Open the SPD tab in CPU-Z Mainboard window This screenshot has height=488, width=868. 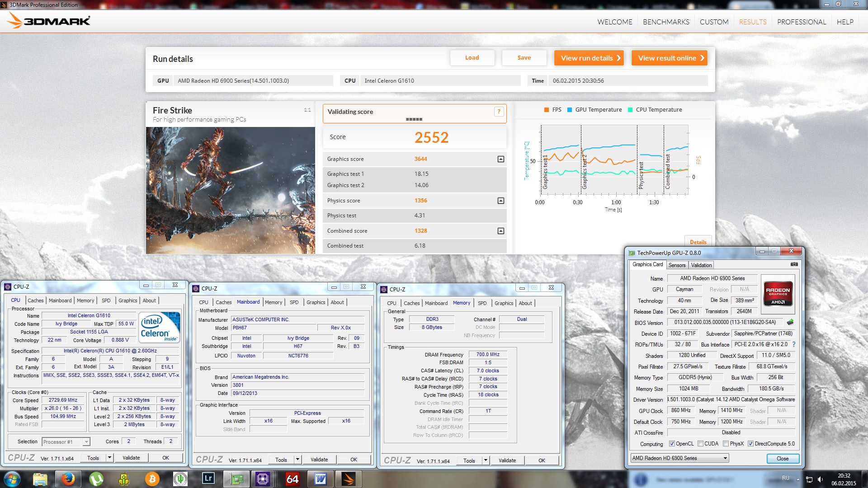coord(294,302)
